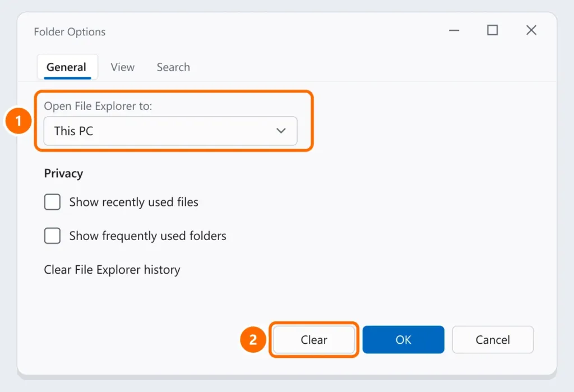This screenshot has width=574, height=392.
Task: Open the Search tab
Action: pos(173,67)
